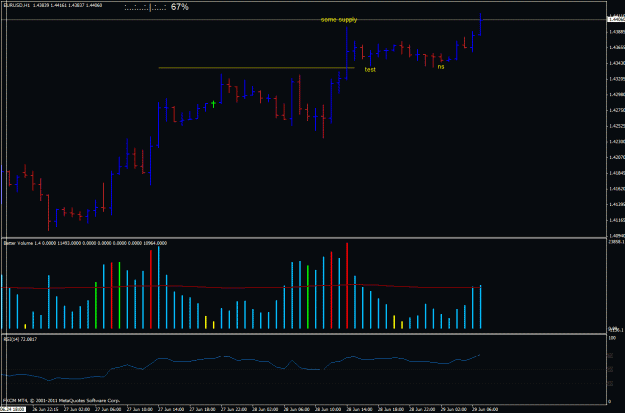Viewport: 625px width, 413px height.
Task: Select the 'test' annotation label
Action: [x=370, y=70]
